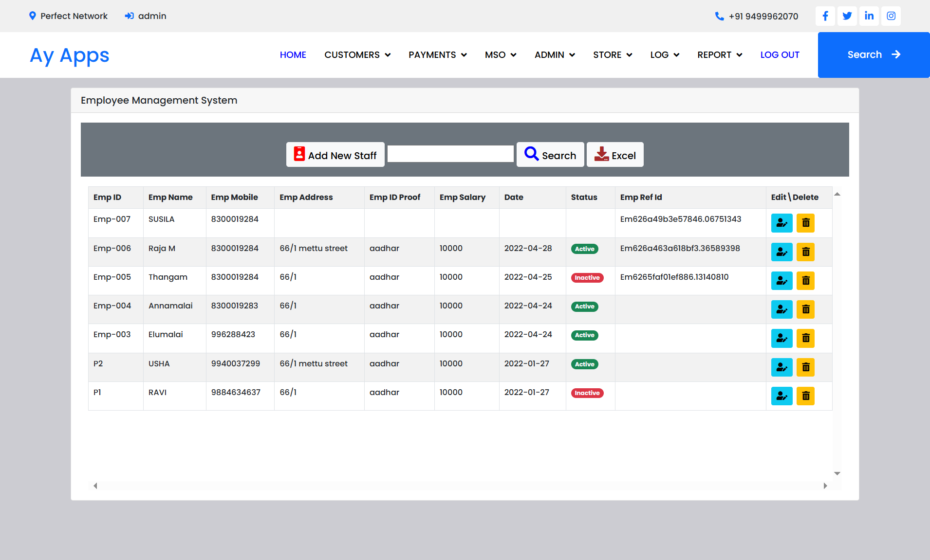The image size is (930, 560).
Task: Open the Instagram icon link
Action: [x=891, y=16]
